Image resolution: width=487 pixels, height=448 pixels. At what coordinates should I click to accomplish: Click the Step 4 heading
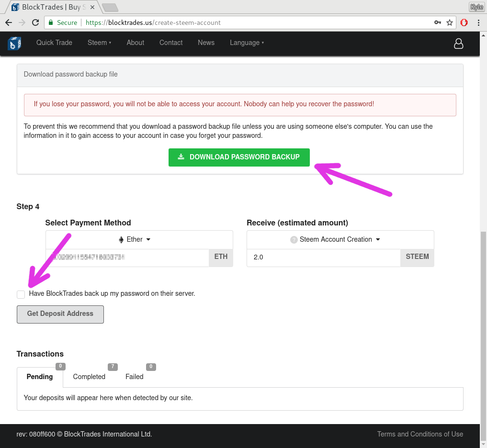click(x=28, y=206)
